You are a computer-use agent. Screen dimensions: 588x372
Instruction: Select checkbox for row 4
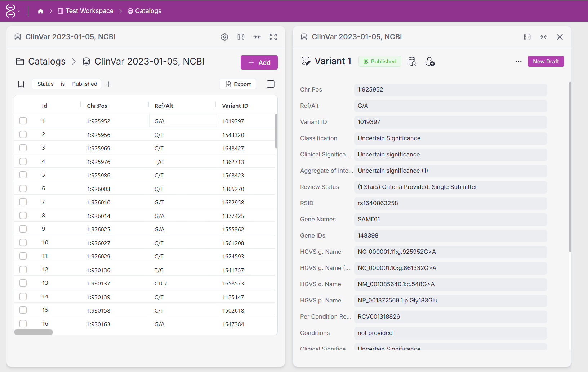23,161
